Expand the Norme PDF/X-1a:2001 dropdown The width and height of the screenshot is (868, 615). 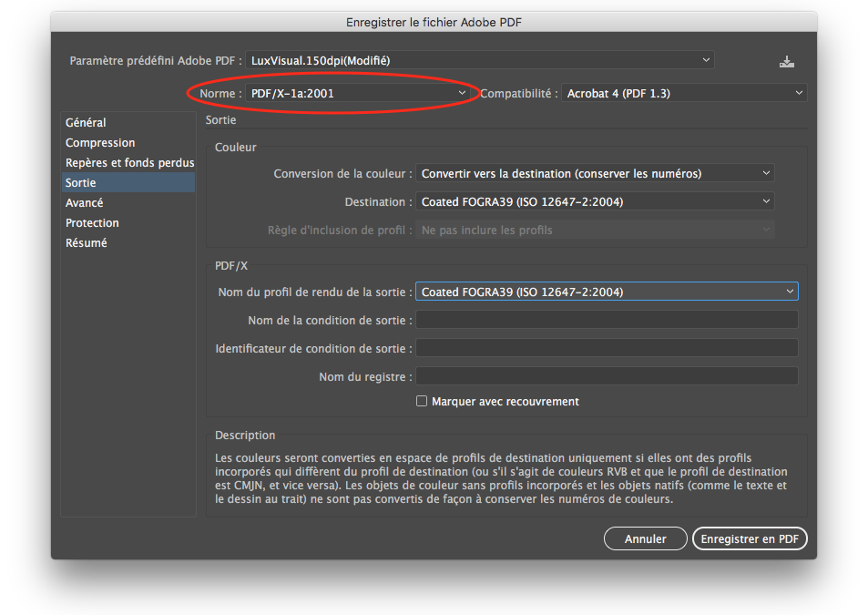[x=358, y=93]
